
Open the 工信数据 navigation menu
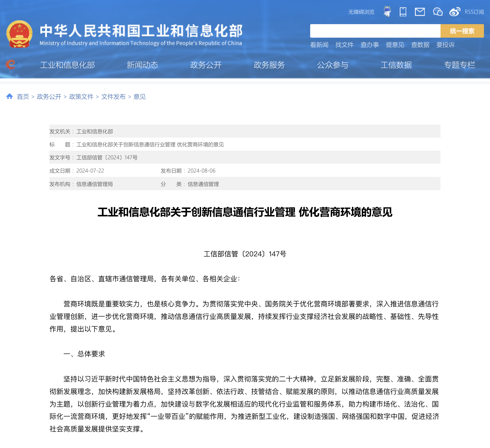point(396,65)
